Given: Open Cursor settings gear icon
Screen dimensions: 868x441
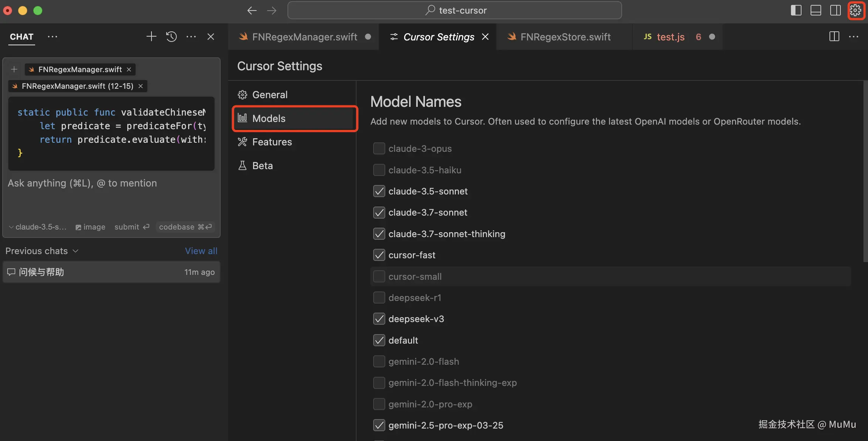Looking at the screenshot, I should coord(855,10).
